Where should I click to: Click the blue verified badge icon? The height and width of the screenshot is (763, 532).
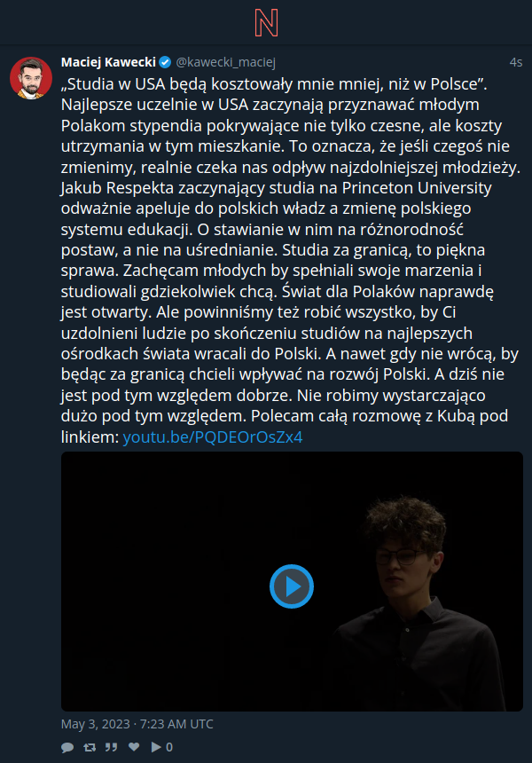(x=165, y=62)
